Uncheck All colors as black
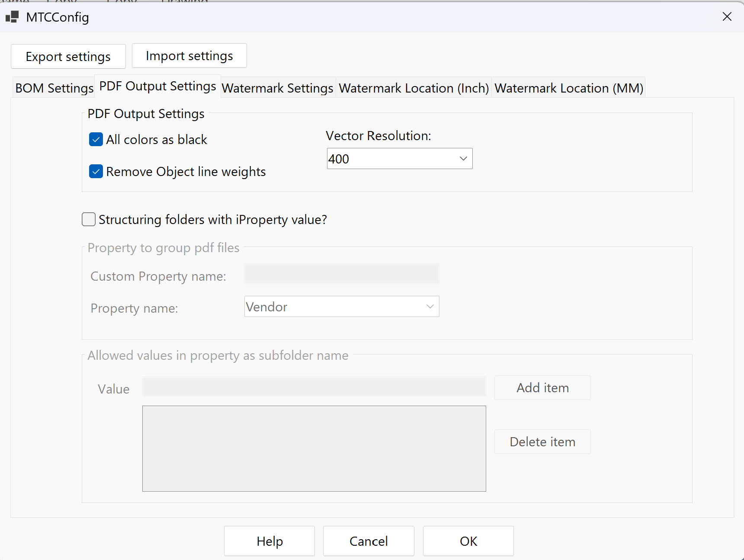The height and width of the screenshot is (560, 744). (96, 139)
